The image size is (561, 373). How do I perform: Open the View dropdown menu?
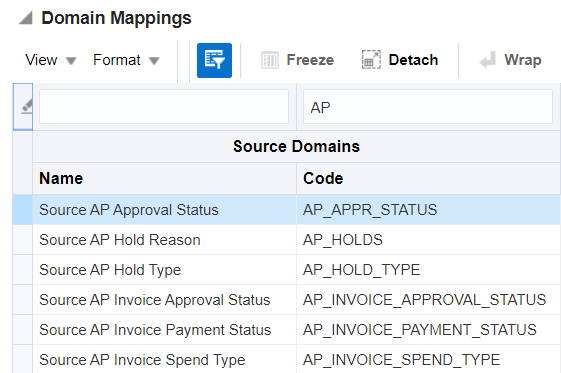pyautogui.click(x=51, y=60)
